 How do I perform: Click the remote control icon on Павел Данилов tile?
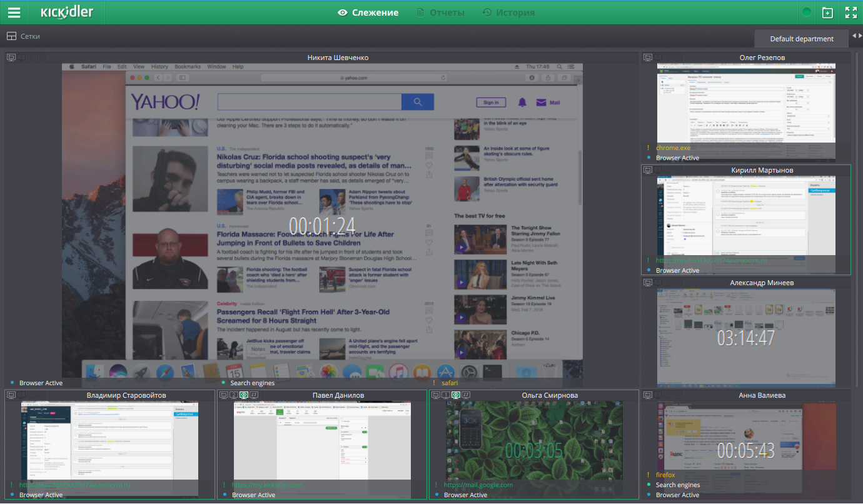(255, 395)
